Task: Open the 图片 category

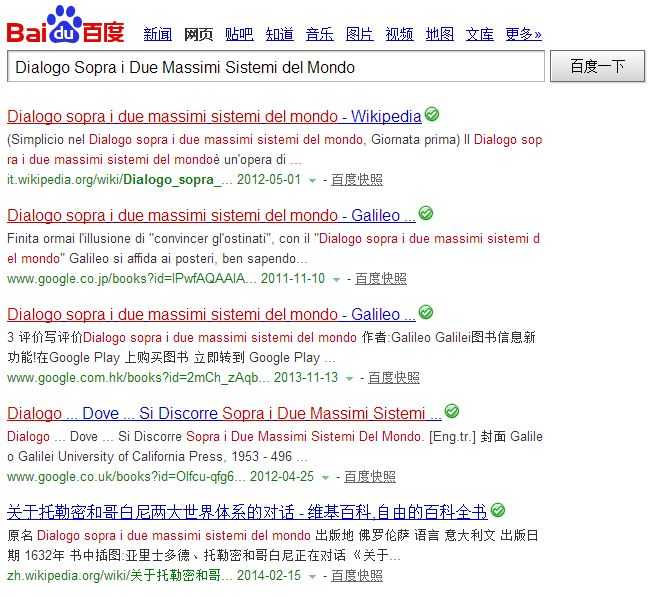Action: 359,34
